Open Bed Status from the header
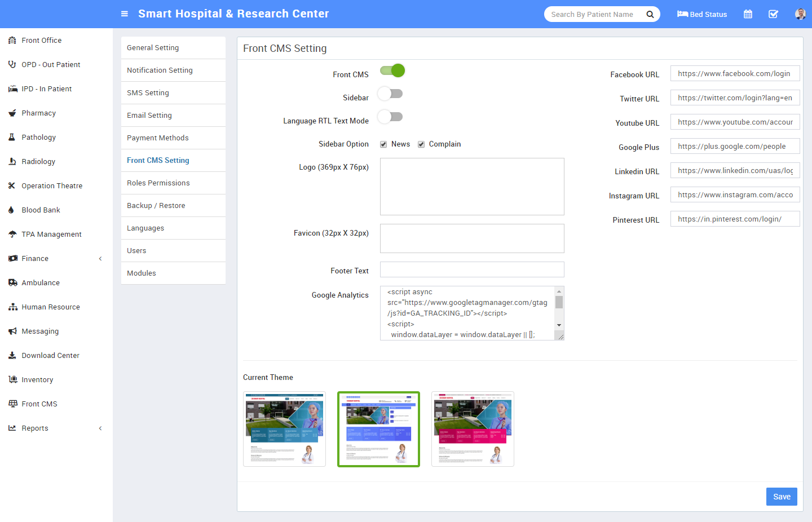Viewport: 812px width, 522px height. pyautogui.click(x=702, y=14)
